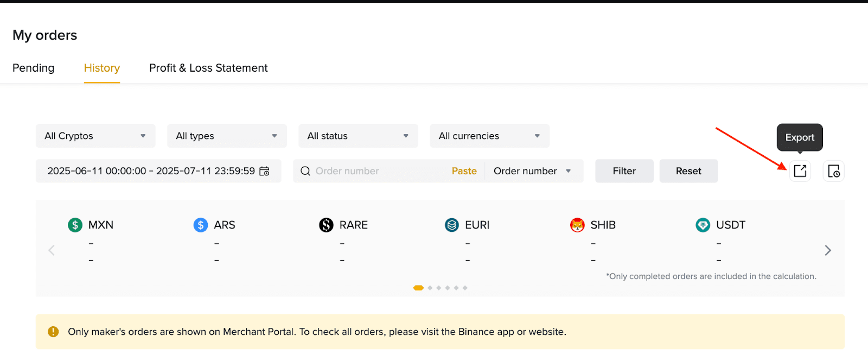Click the Reset button
The width and height of the screenshot is (868, 361).
688,171
